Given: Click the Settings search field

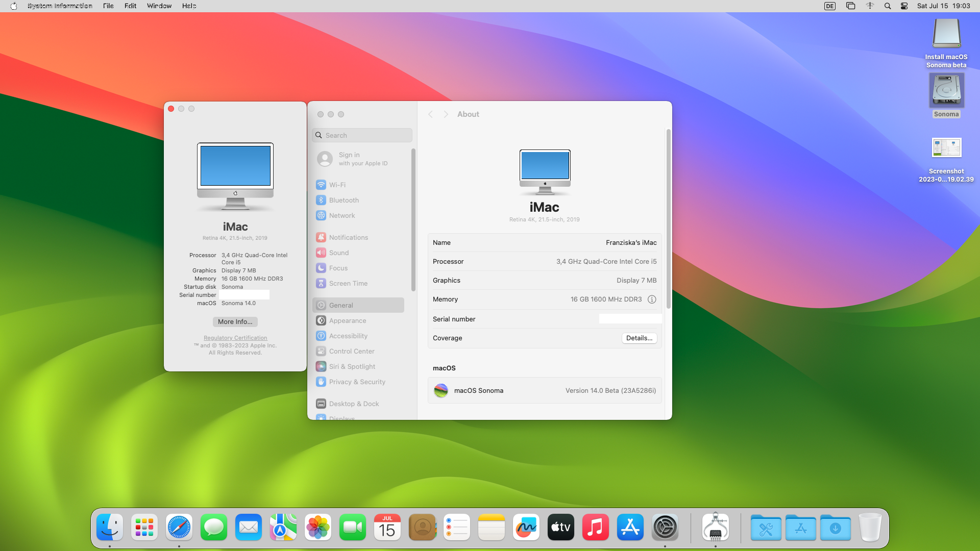Looking at the screenshot, I should 362,135.
